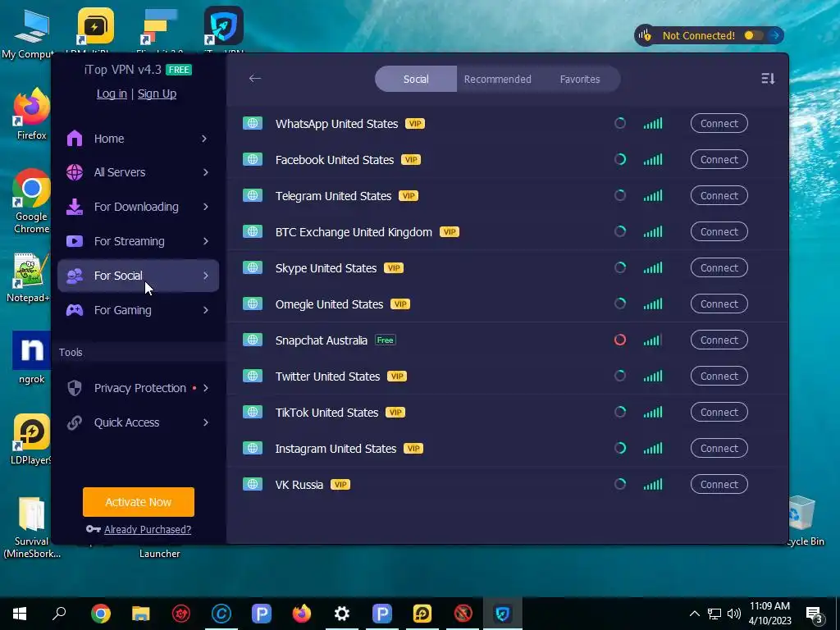Click iTop VPN icon in taskbar
Screen dimensions: 840x630
point(503,614)
